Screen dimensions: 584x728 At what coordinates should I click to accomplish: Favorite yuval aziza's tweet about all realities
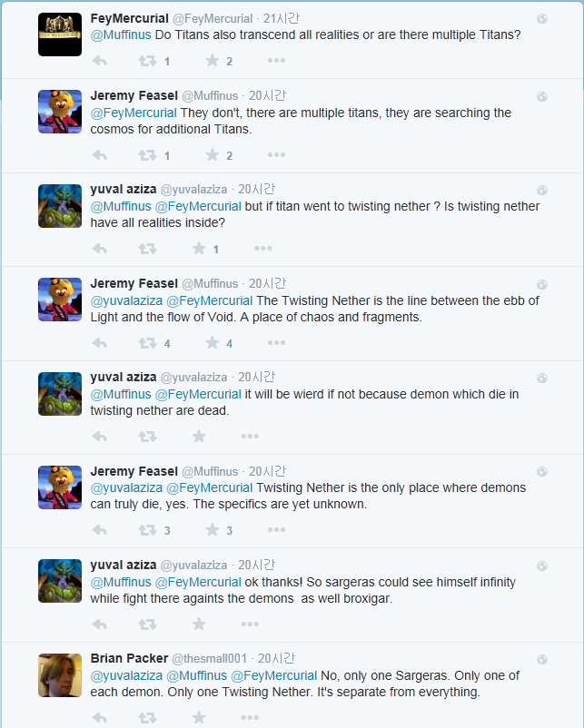coord(199,249)
